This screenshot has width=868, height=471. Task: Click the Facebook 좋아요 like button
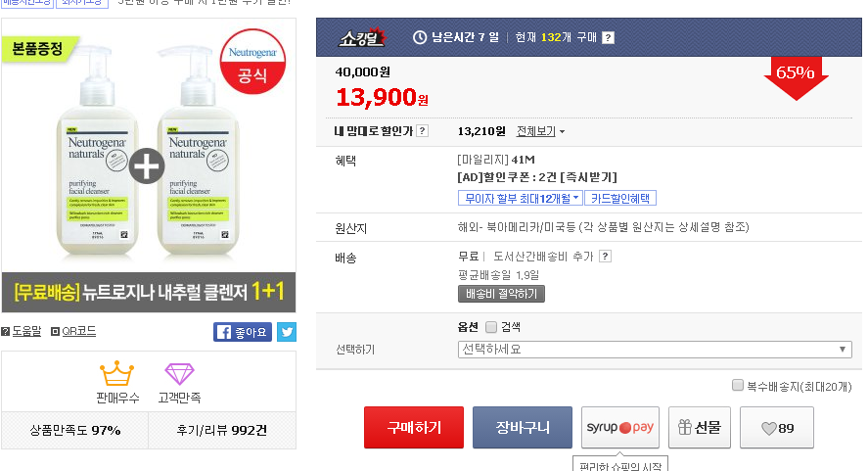[243, 332]
